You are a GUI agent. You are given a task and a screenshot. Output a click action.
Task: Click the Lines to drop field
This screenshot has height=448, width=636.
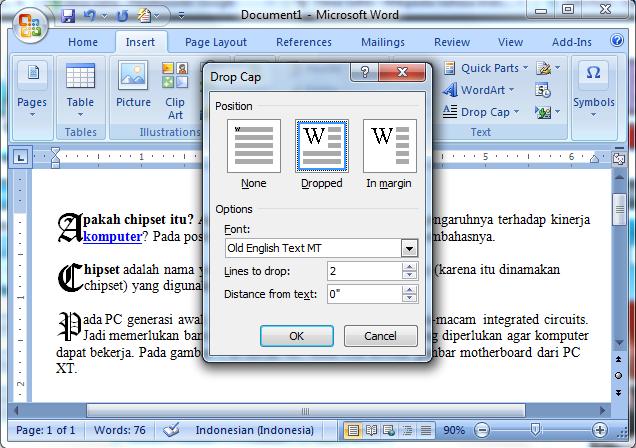point(364,271)
